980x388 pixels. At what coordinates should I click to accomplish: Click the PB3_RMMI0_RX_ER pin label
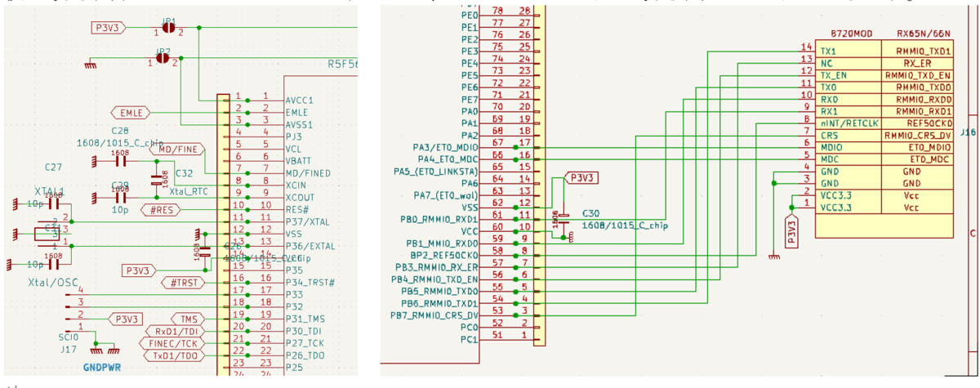[x=436, y=266]
